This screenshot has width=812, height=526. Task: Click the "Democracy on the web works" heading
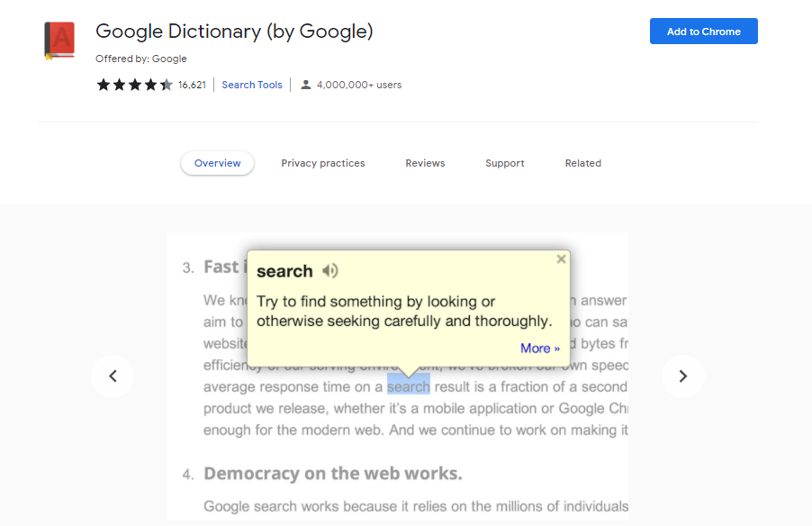(x=332, y=474)
